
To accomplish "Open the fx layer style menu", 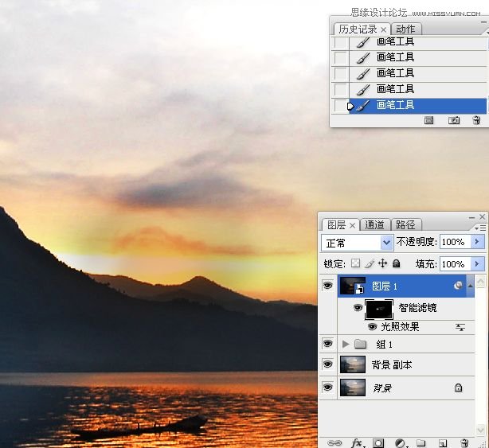I will point(357,442).
